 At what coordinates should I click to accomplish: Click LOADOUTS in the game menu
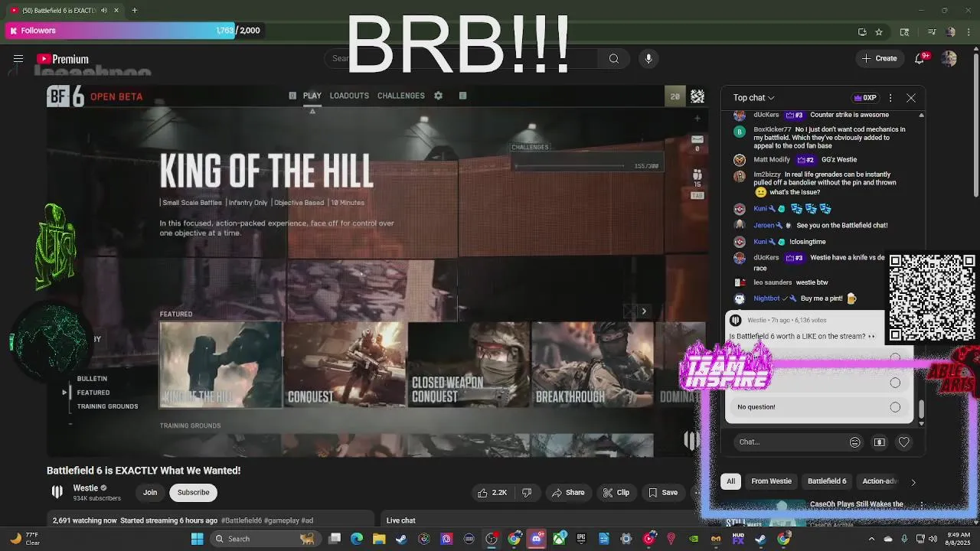[x=349, y=96]
